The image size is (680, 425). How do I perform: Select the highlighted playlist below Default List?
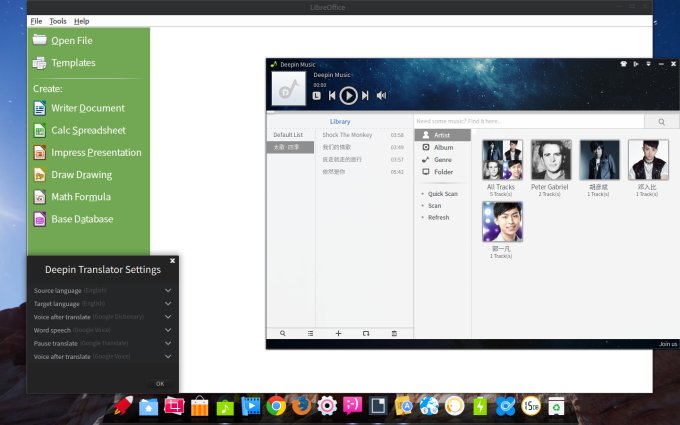[290, 147]
